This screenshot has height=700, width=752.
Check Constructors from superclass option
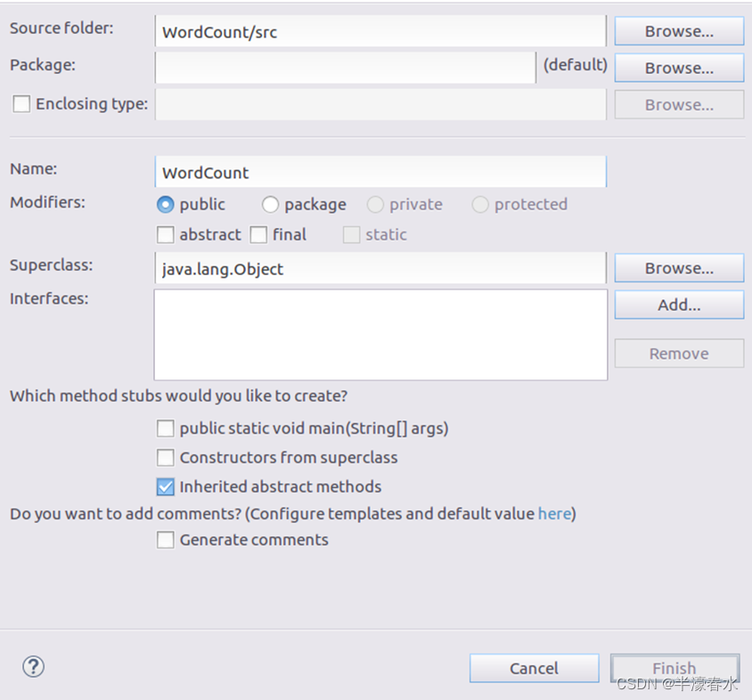click(x=166, y=458)
